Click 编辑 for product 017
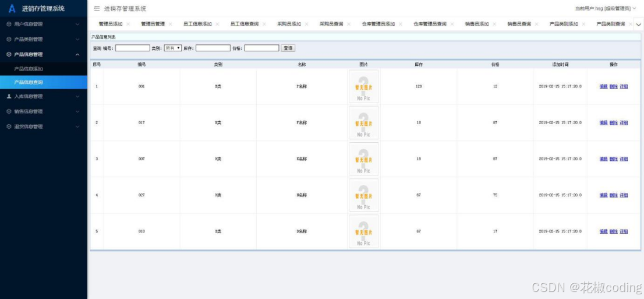The image size is (644, 299). coord(603,123)
